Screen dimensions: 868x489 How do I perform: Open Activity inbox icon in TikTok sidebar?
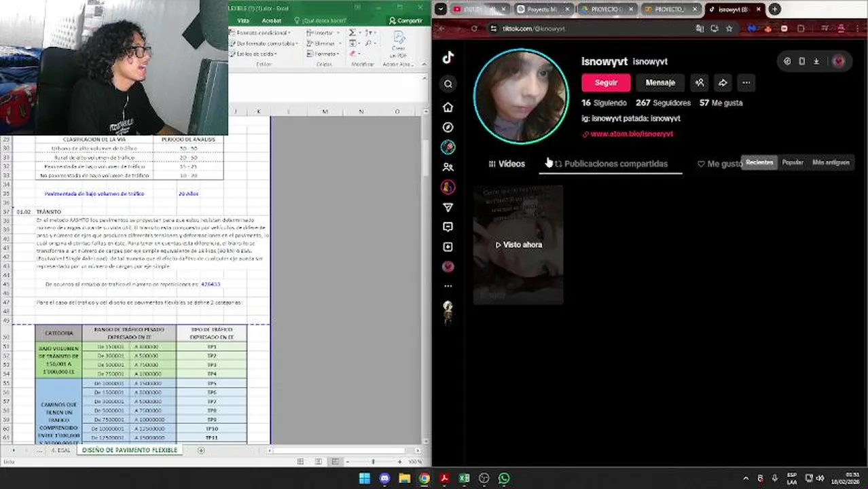coord(448,227)
